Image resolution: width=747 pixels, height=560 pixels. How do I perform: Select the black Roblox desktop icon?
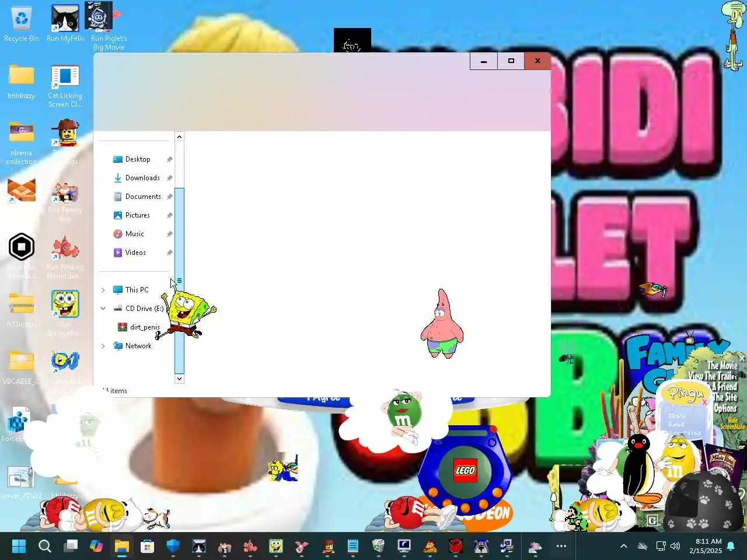pos(22,247)
